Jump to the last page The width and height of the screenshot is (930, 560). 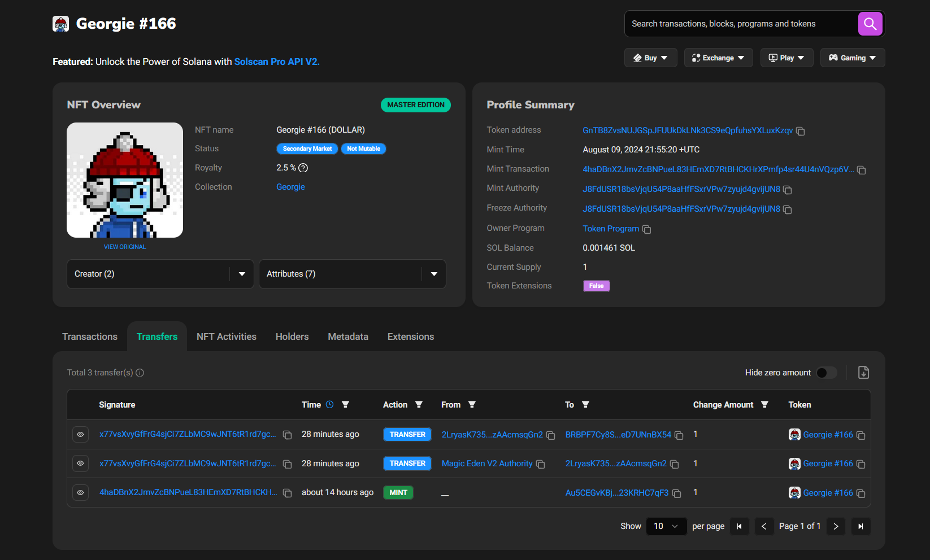point(861,526)
